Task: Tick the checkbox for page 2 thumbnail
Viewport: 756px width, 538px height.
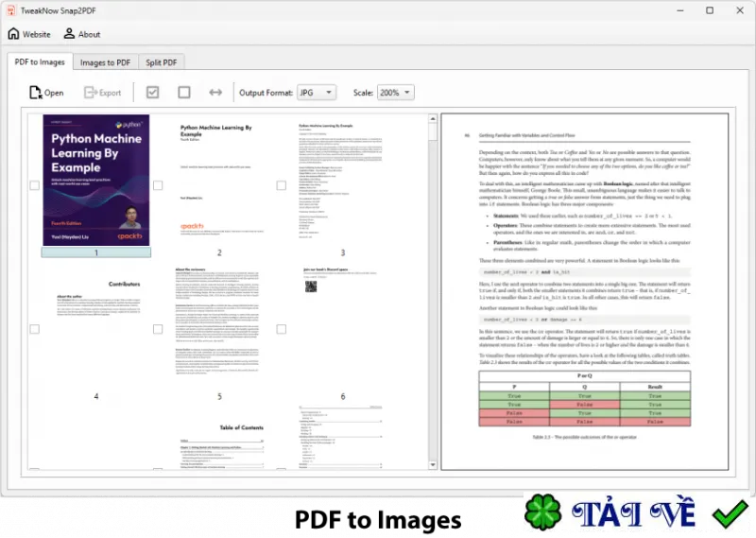Action: tap(158, 185)
